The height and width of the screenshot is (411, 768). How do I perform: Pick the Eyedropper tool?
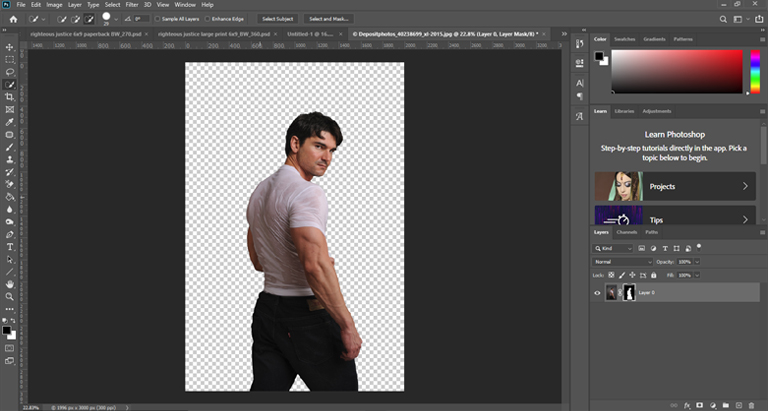pos(10,122)
